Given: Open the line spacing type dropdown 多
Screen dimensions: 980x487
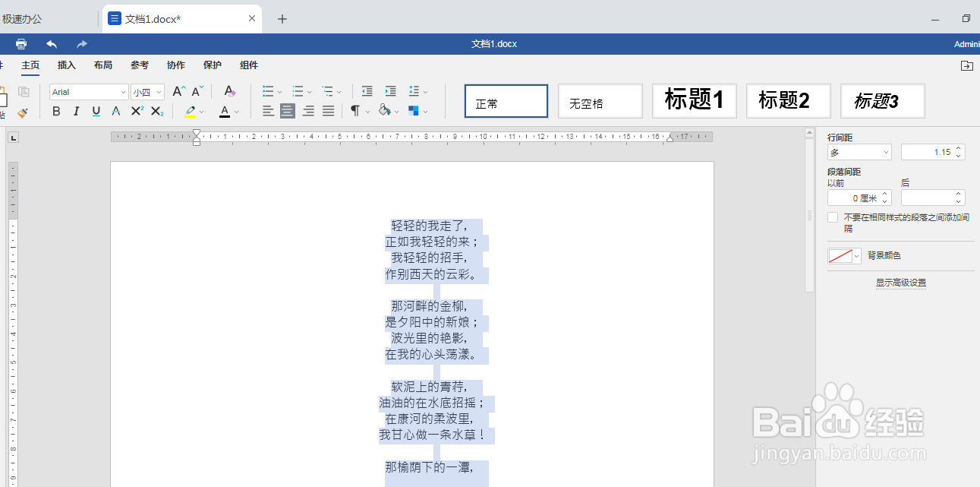Looking at the screenshot, I should [x=859, y=152].
